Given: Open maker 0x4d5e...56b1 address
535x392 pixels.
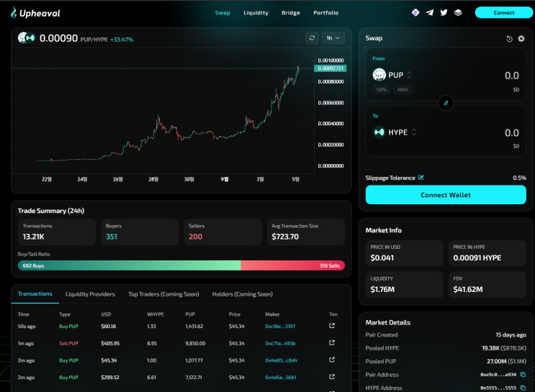Looking at the screenshot, I should [281, 378].
